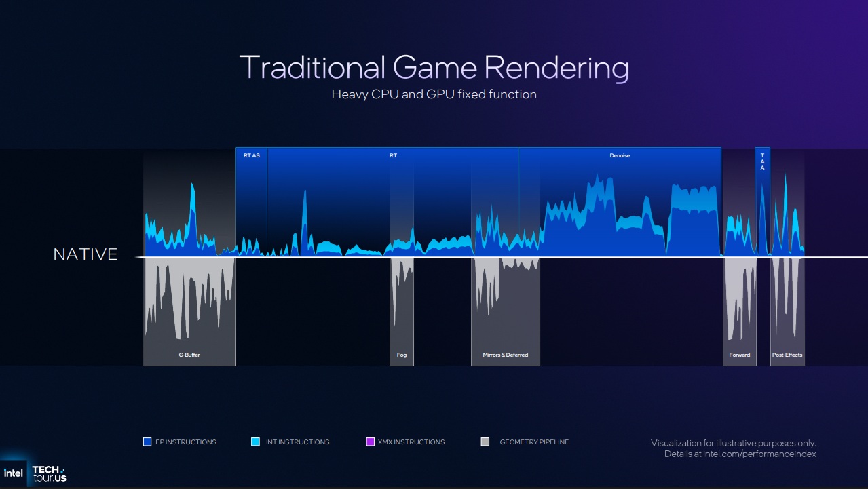Select the INT Instructions cyan legend square
Image resolution: width=868 pixels, height=489 pixels.
[255, 442]
